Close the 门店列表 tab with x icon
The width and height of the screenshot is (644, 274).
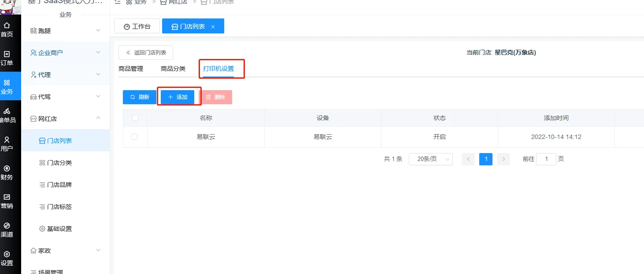213,27
